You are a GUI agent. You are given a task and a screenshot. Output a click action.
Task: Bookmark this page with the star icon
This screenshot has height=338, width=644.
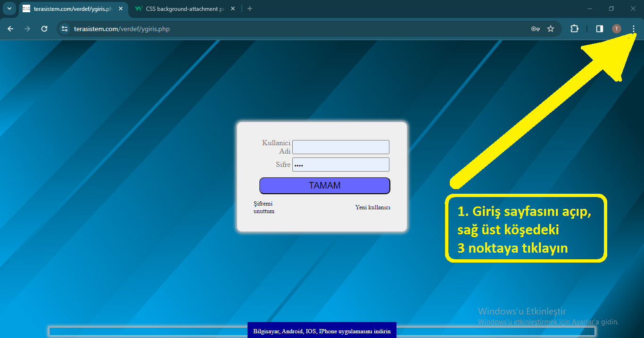(x=551, y=29)
